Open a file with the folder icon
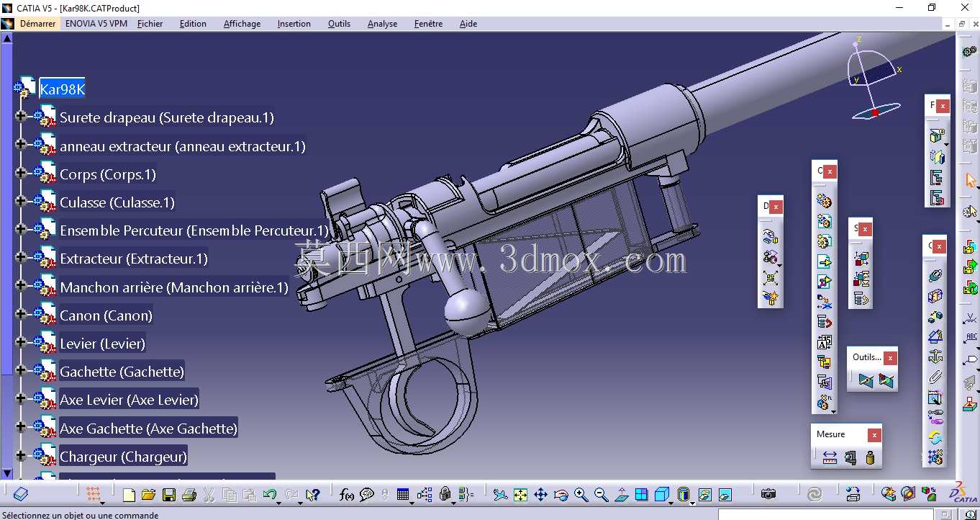 point(148,495)
